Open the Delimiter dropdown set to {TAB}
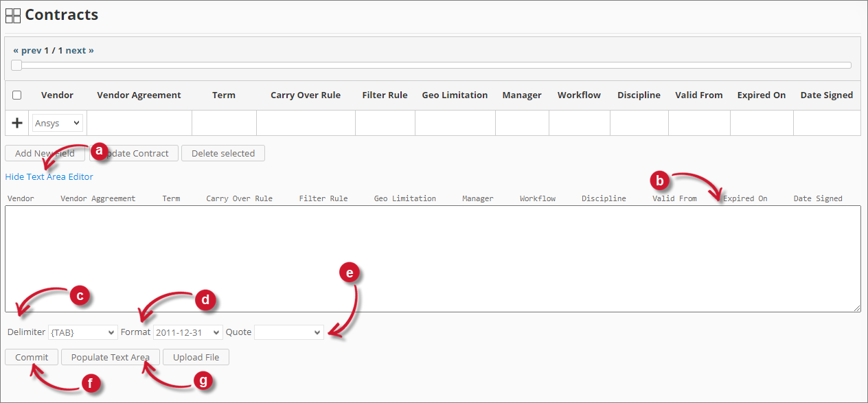The width and height of the screenshot is (868, 403). 82,332
